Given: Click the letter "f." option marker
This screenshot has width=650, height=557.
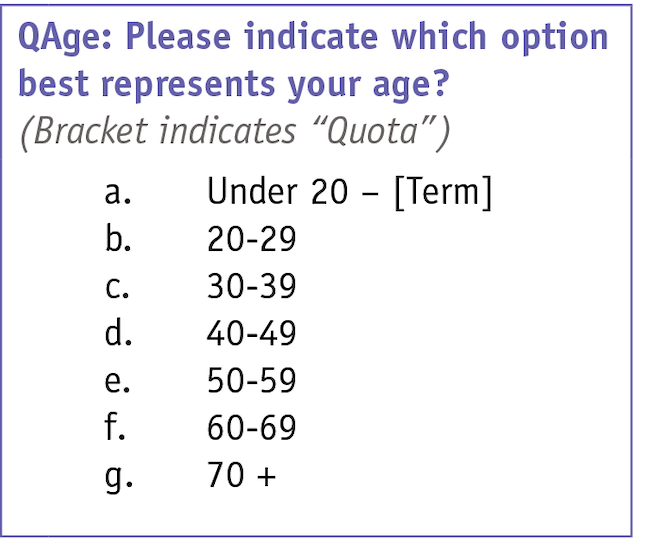Looking at the screenshot, I should 115,428.
